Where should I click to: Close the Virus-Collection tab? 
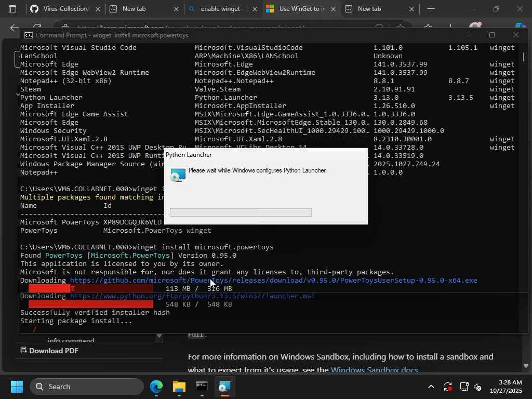click(98, 9)
